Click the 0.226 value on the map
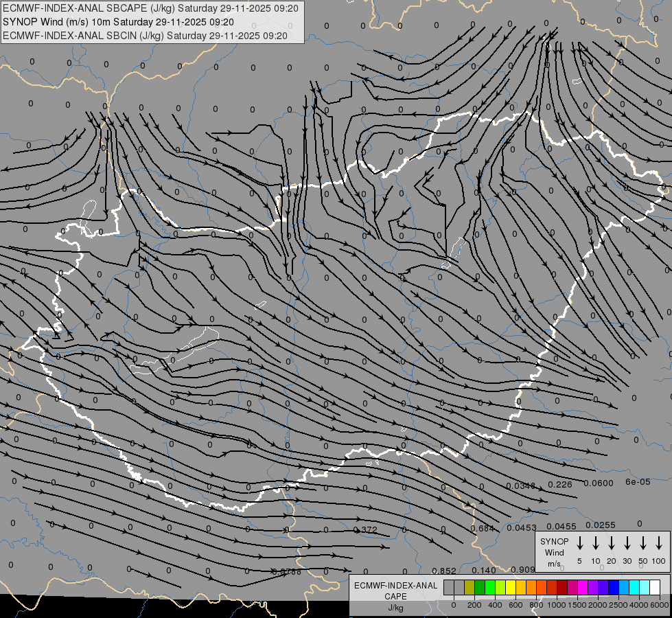The image size is (672, 618). pos(560,485)
